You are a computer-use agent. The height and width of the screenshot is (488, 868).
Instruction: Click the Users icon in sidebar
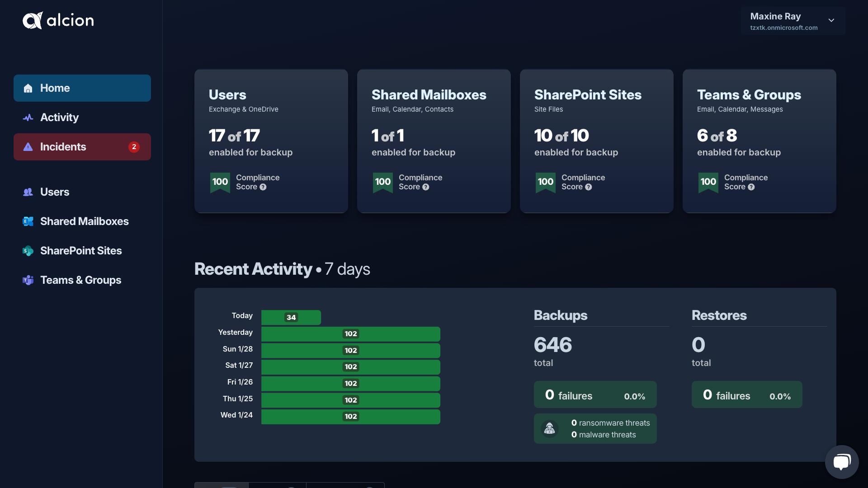pos(28,192)
